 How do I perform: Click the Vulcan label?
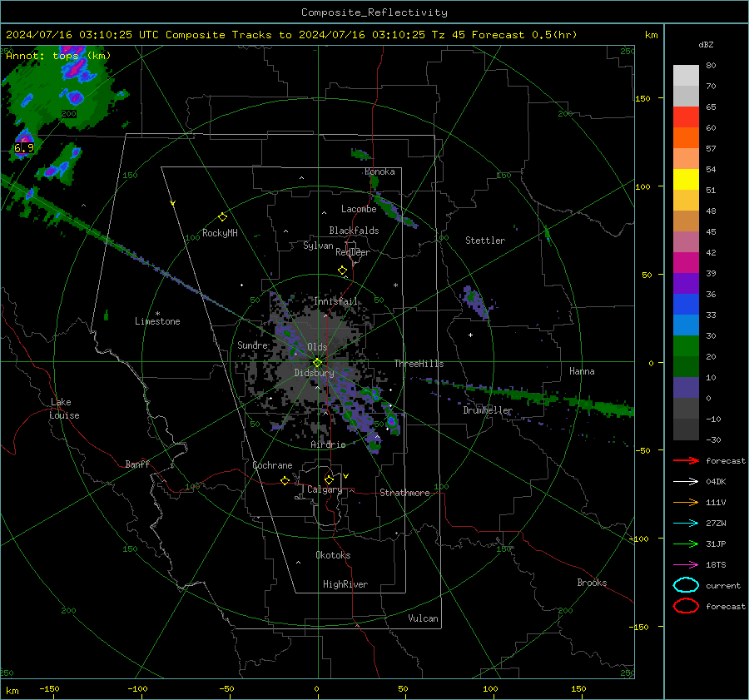(x=423, y=618)
